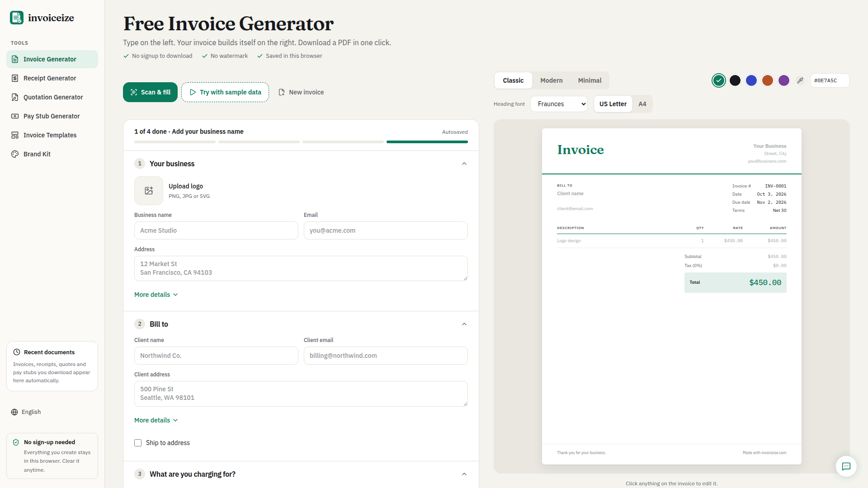
Task: Browse Invoice Templates
Action: pyautogui.click(x=52, y=135)
